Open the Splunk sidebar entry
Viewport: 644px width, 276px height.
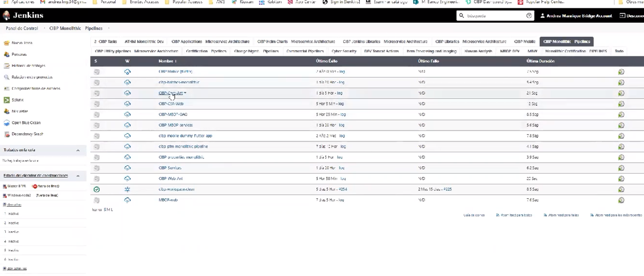(x=18, y=100)
